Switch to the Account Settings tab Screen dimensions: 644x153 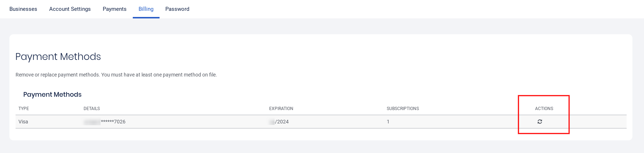pos(70,9)
